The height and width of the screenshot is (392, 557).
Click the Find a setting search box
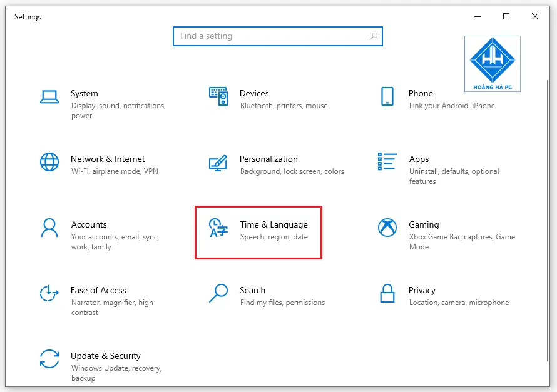click(x=277, y=36)
